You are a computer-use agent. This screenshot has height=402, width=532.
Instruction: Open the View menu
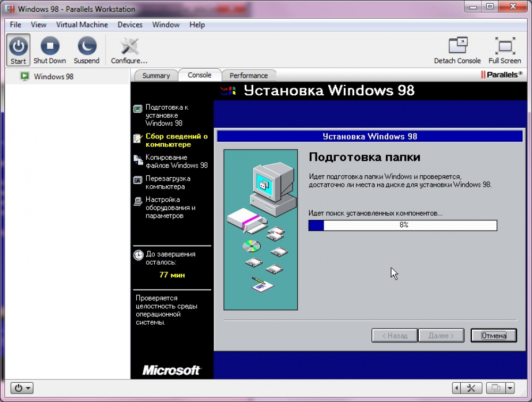[38, 25]
